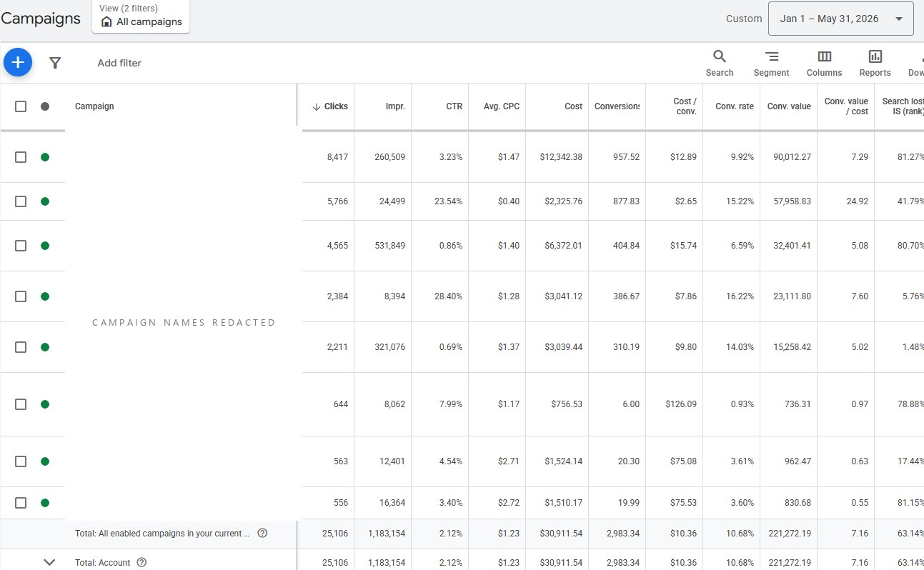
Task: Click status dot for 2,384 clicks campaign
Action: [x=45, y=296]
